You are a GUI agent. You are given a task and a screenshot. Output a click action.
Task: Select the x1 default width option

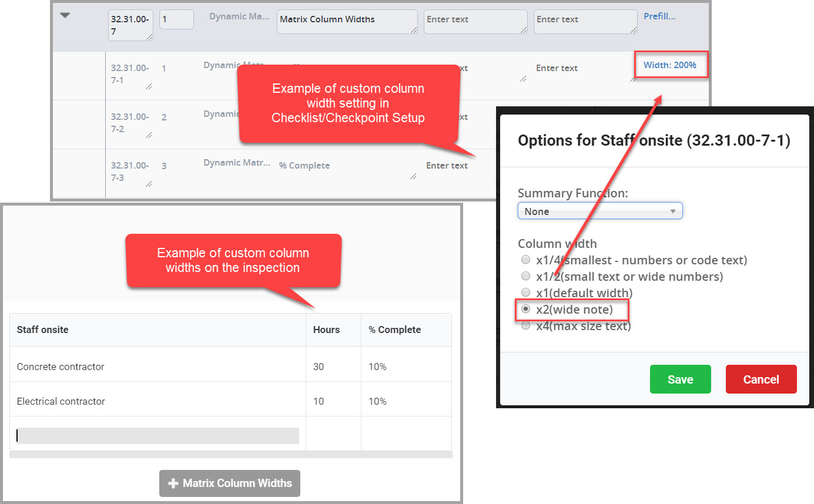[x=525, y=293]
